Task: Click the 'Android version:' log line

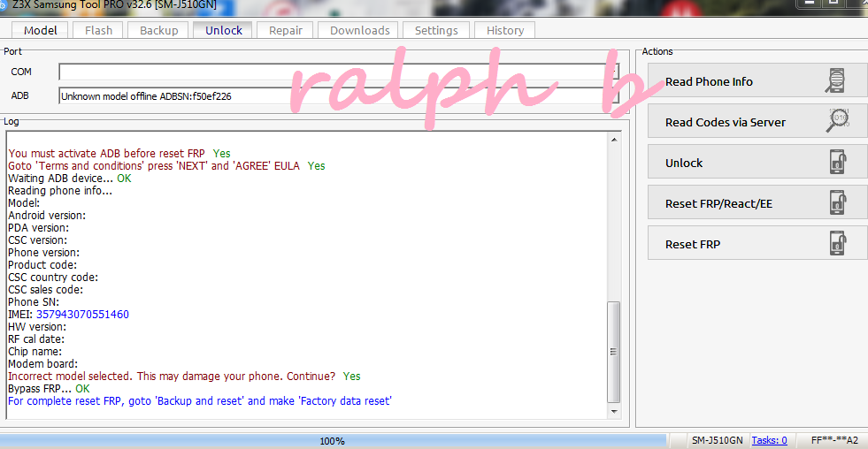Action: [47, 216]
